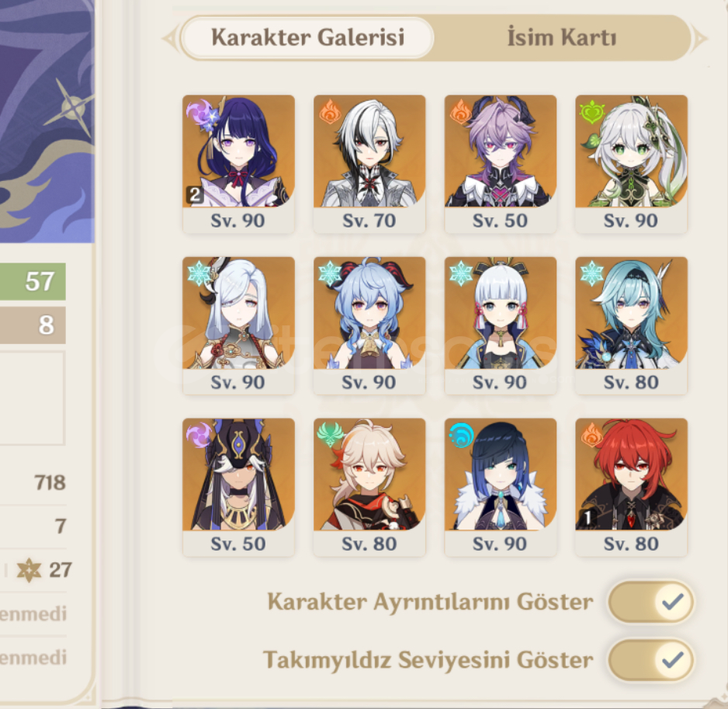The image size is (728, 709).
Task: Select the white-haired Cryo character with eye covered
Action: tap(238, 325)
